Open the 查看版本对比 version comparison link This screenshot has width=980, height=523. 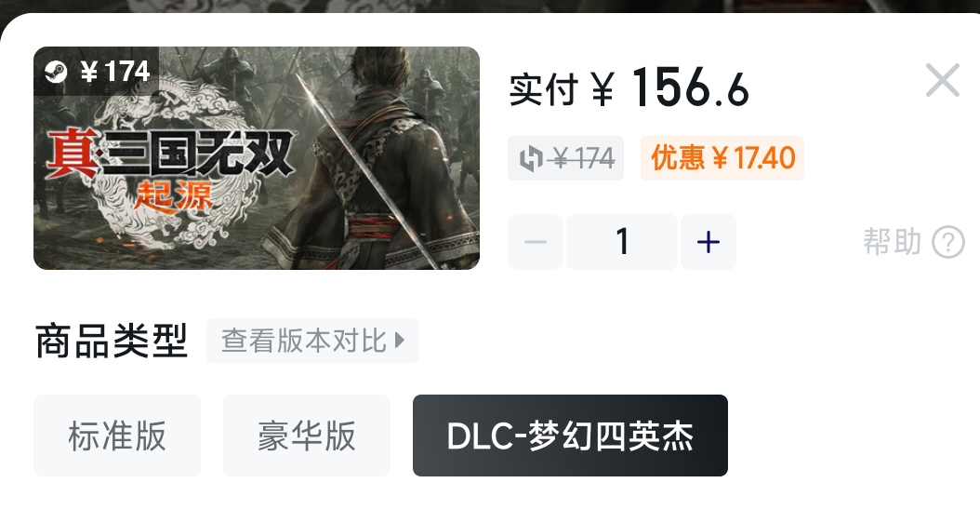(312, 341)
